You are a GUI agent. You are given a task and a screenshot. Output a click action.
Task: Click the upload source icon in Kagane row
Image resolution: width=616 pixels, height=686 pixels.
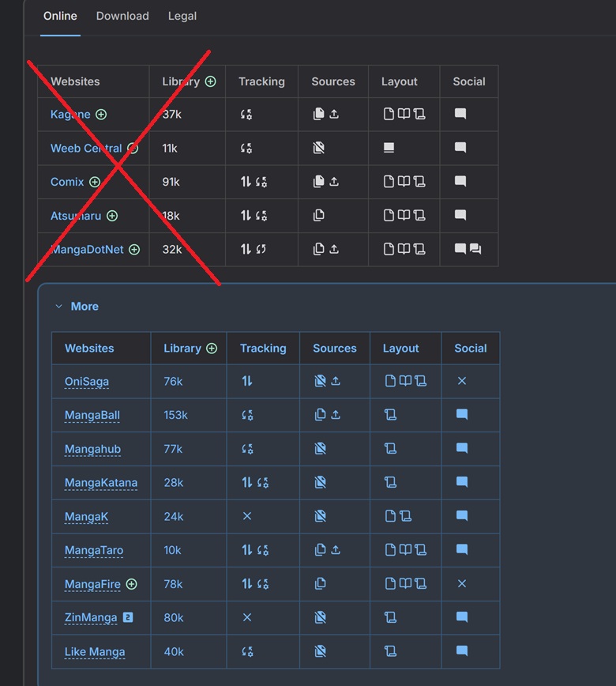coord(334,114)
